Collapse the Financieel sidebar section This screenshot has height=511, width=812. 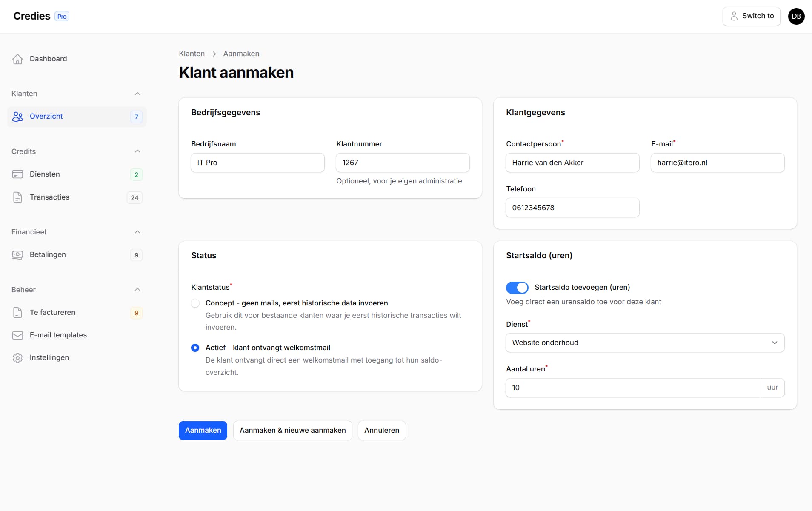137,232
